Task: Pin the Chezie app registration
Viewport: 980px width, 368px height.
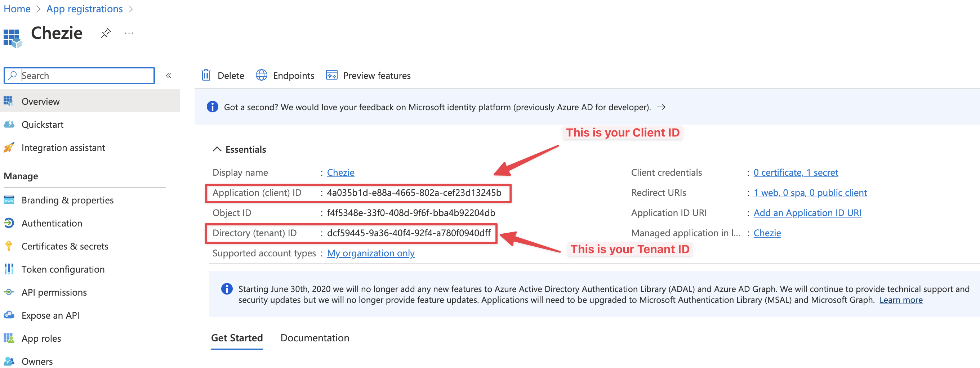Action: point(106,33)
